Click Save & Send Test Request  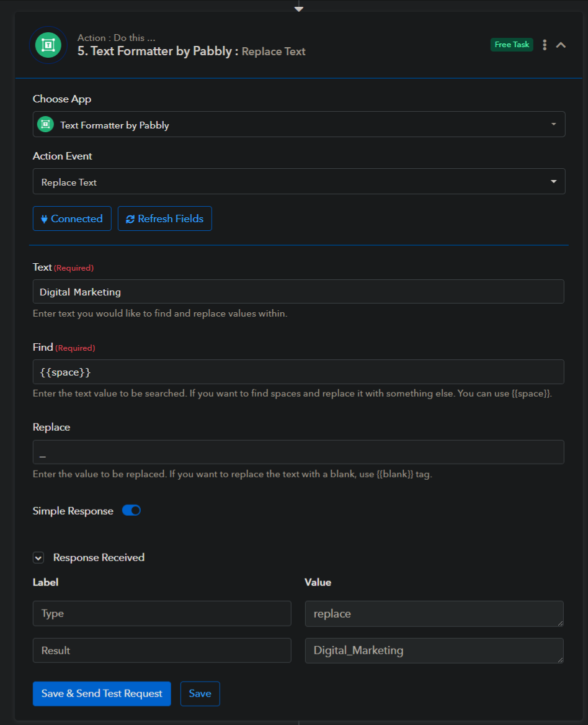coord(102,693)
